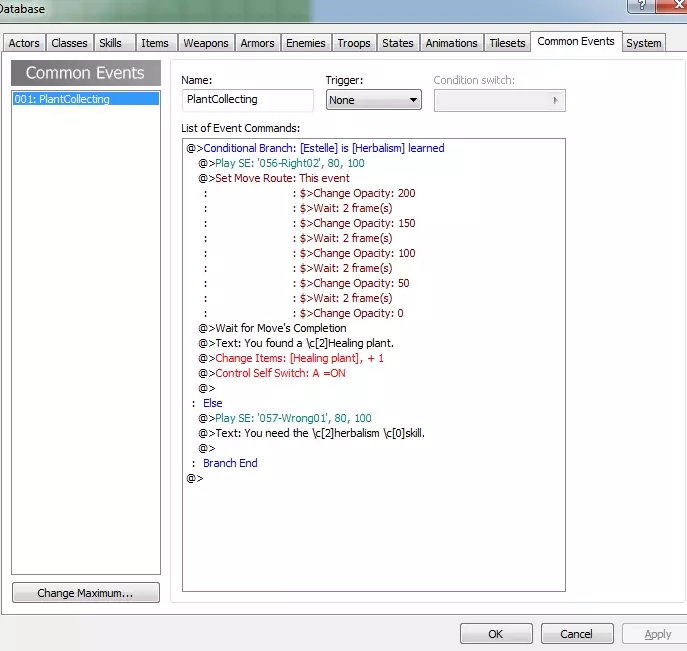Switch to the Items tab
Screen dimensions: 687x651
[155, 43]
